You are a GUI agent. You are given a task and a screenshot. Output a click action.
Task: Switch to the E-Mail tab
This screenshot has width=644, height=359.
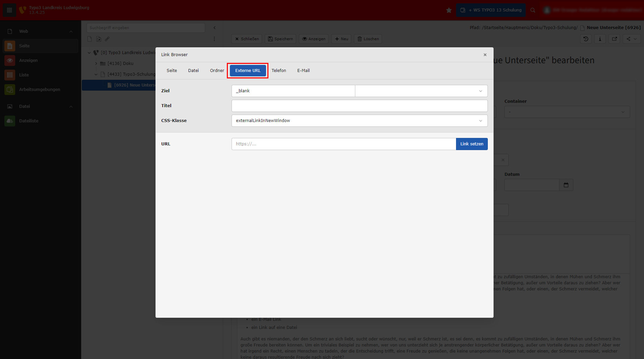pos(303,71)
